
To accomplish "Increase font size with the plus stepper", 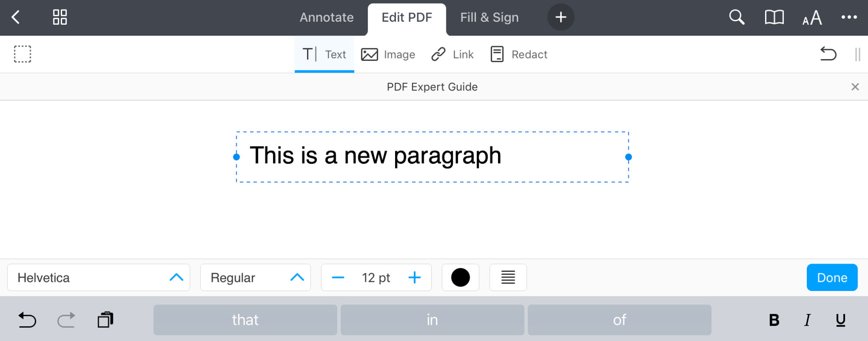I will coord(415,278).
